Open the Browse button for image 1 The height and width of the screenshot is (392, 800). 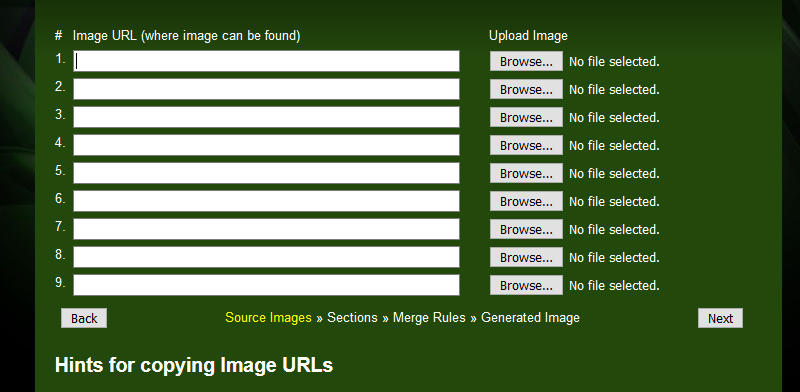coord(526,61)
